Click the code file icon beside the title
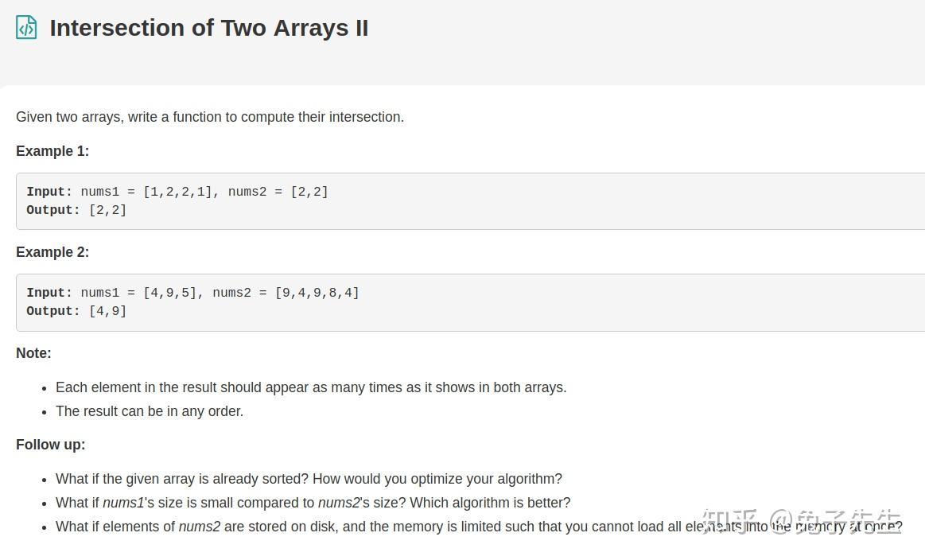The height and width of the screenshot is (560, 925). [26, 28]
